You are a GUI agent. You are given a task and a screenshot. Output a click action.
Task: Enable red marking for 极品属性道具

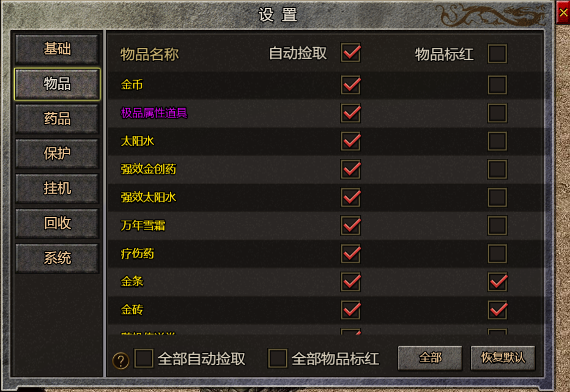tap(497, 113)
